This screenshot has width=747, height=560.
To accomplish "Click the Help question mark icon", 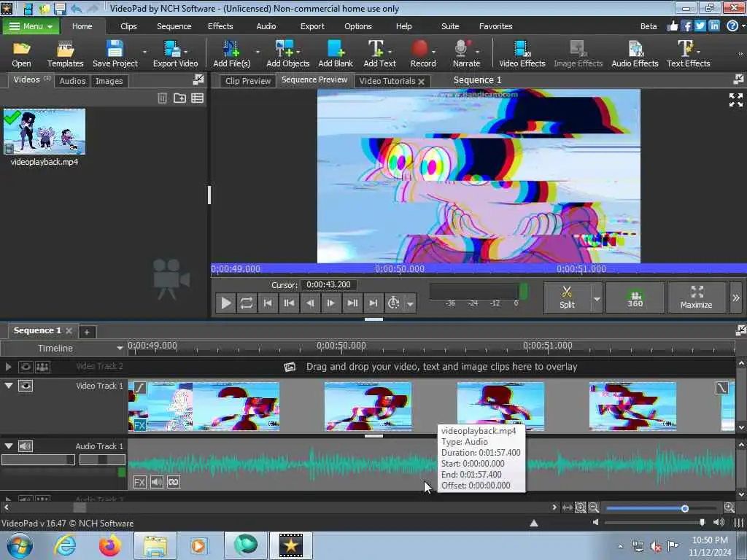I will [732, 26].
